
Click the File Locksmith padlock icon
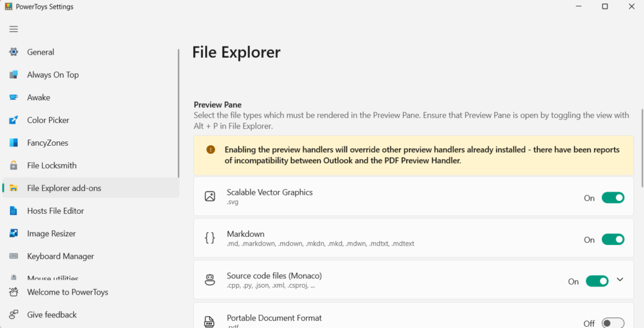[x=14, y=165]
